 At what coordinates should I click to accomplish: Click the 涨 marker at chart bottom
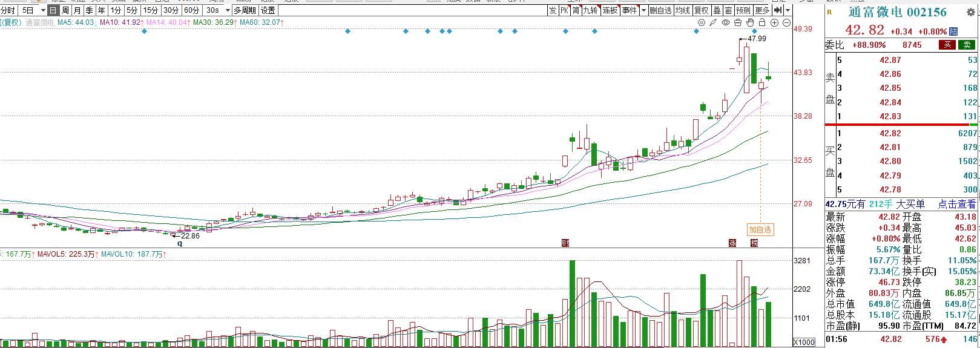pos(732,243)
